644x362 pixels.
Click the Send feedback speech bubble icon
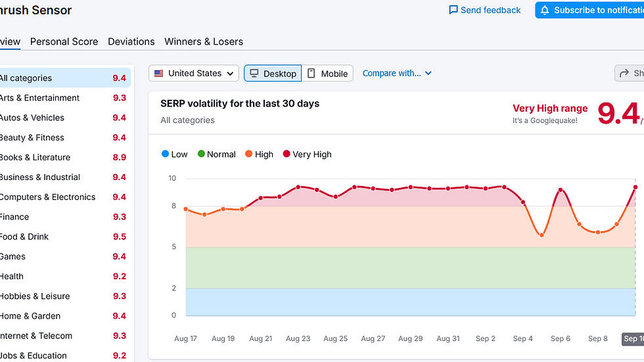click(x=453, y=11)
